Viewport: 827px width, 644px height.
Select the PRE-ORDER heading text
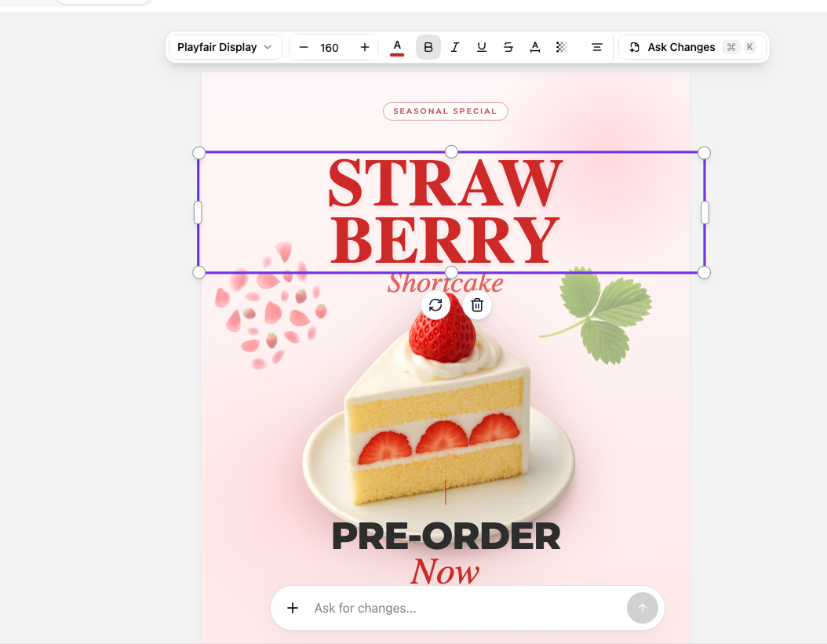pyautogui.click(x=446, y=537)
